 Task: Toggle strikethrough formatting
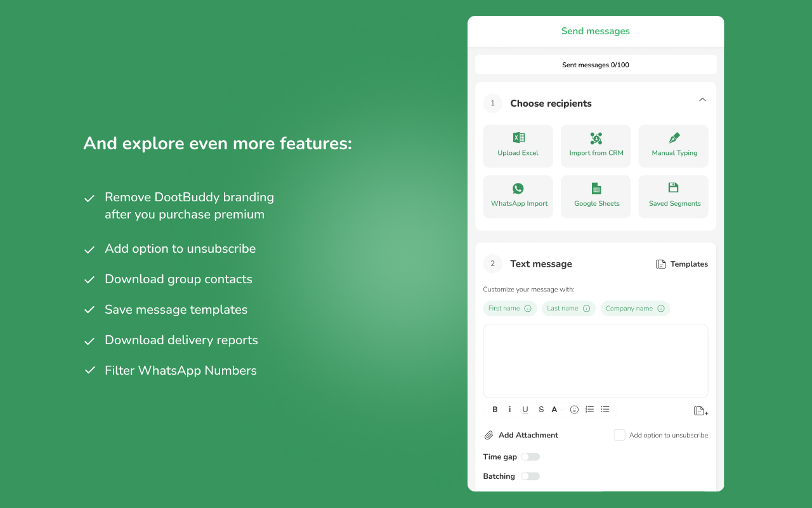point(541,410)
